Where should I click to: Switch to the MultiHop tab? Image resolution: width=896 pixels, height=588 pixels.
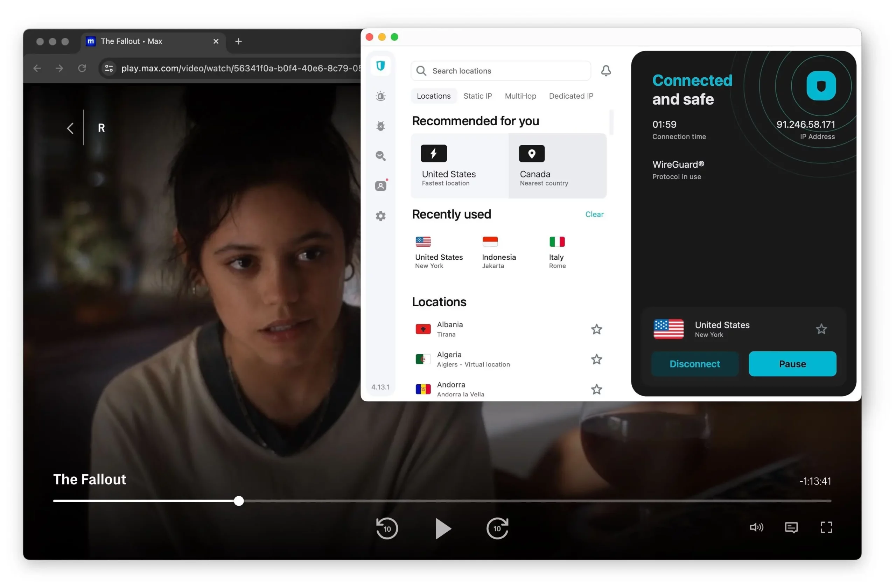tap(521, 96)
